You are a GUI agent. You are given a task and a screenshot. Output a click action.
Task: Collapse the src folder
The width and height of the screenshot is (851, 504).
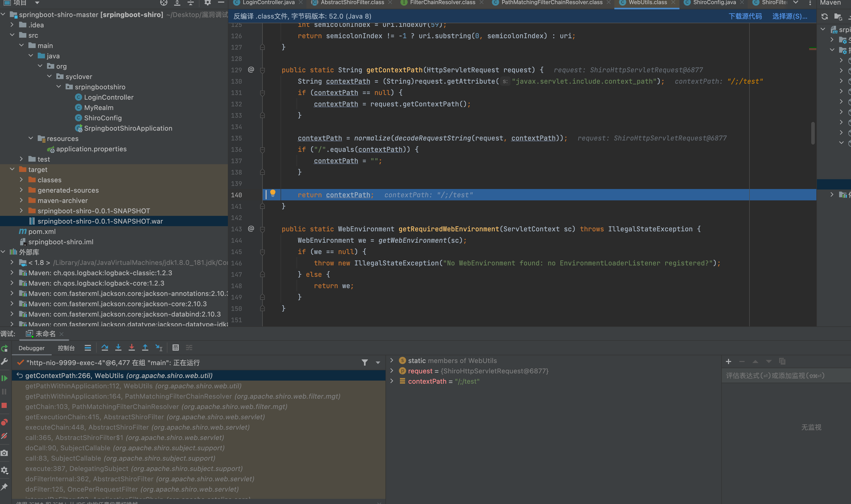12,35
